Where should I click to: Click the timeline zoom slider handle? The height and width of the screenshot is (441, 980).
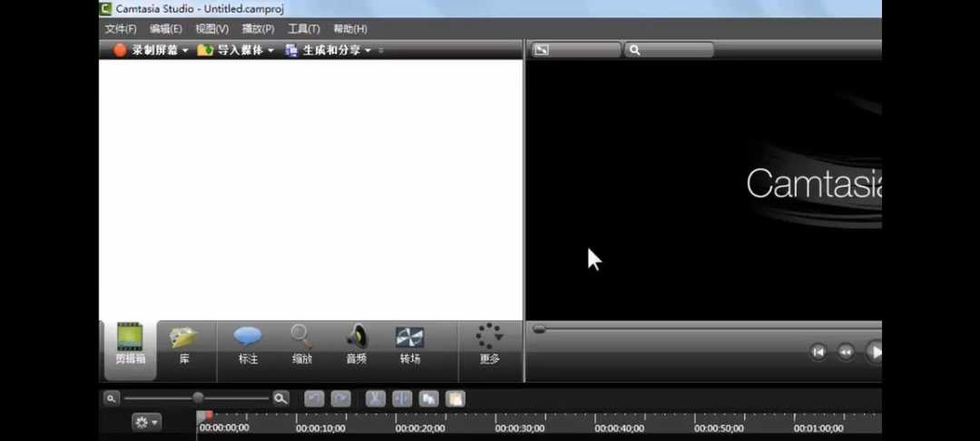click(x=198, y=398)
